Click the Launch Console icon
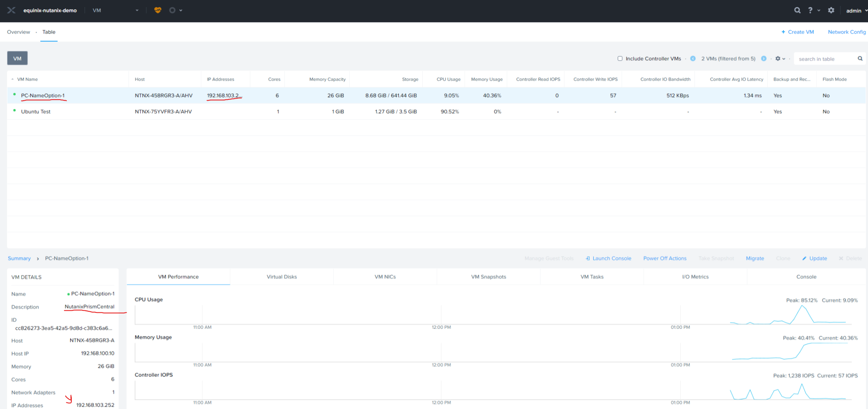This screenshot has width=868, height=409. 588,258
